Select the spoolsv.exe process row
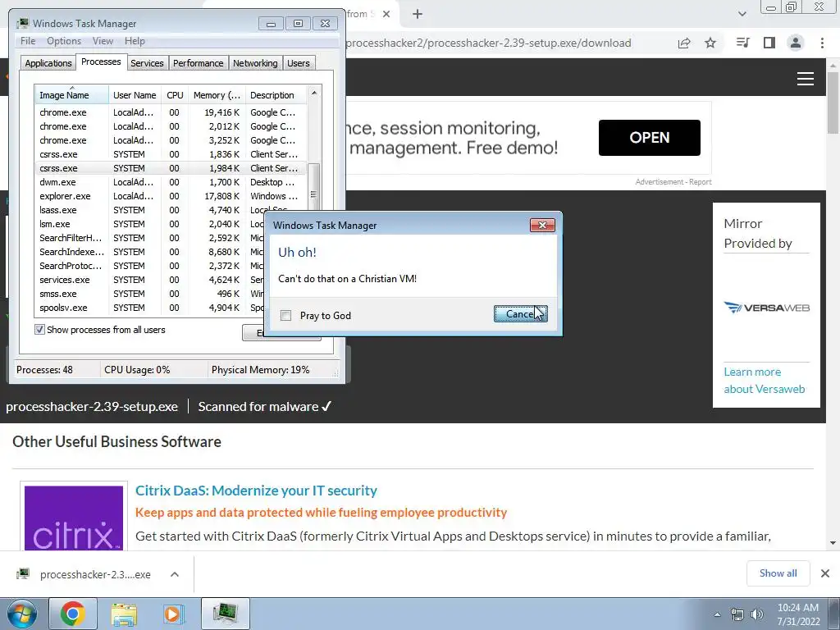 tap(150, 308)
